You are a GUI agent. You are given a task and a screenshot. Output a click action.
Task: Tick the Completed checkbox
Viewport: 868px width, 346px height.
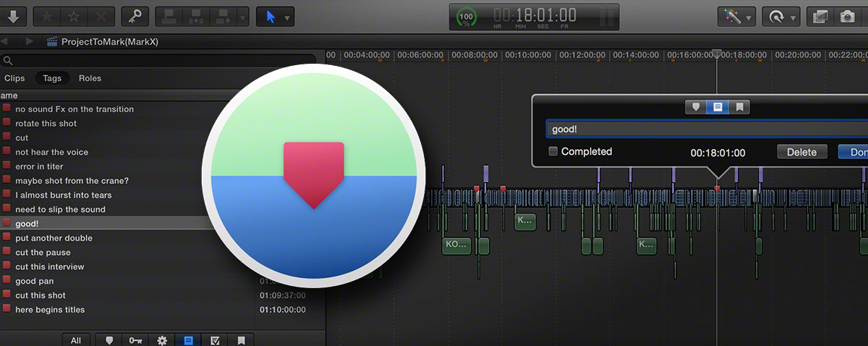tap(553, 151)
